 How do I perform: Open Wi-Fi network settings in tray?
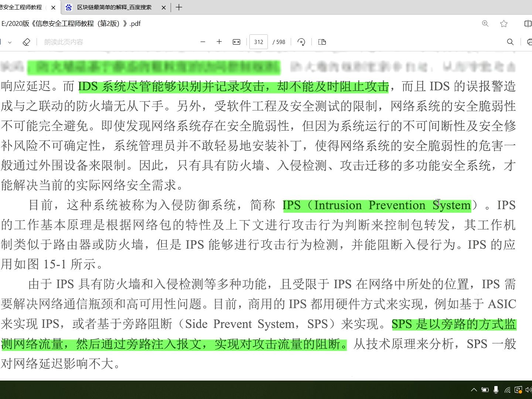(x=507, y=390)
